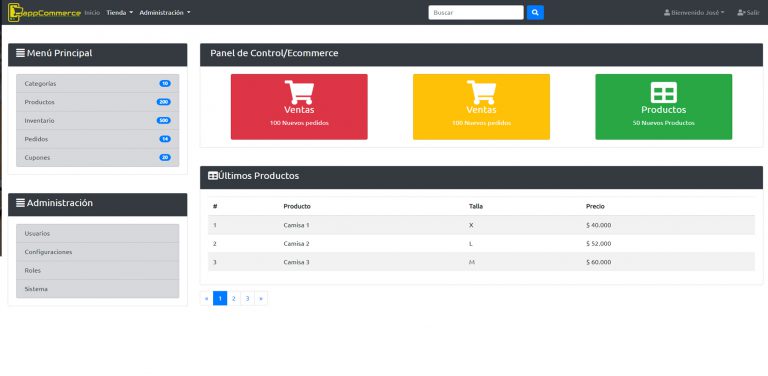The image size is (768, 376).
Task: Go to previous page with « button
Action: coord(207,298)
